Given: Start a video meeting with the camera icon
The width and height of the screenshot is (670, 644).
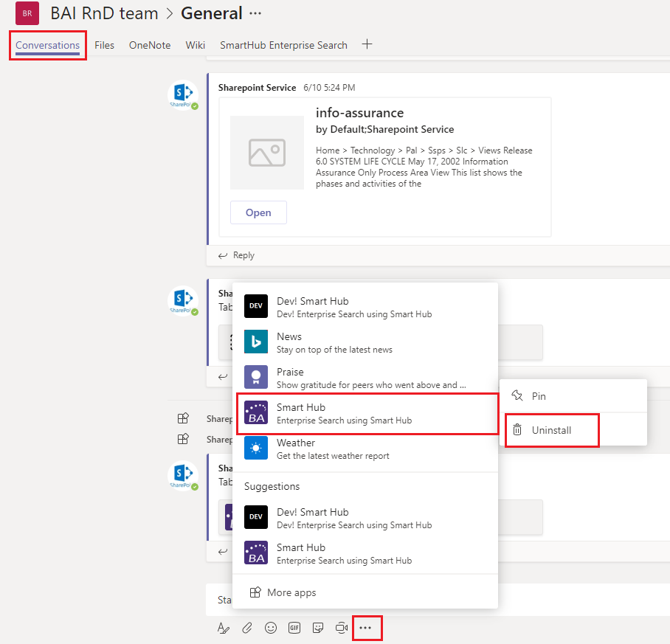Looking at the screenshot, I should (341, 628).
